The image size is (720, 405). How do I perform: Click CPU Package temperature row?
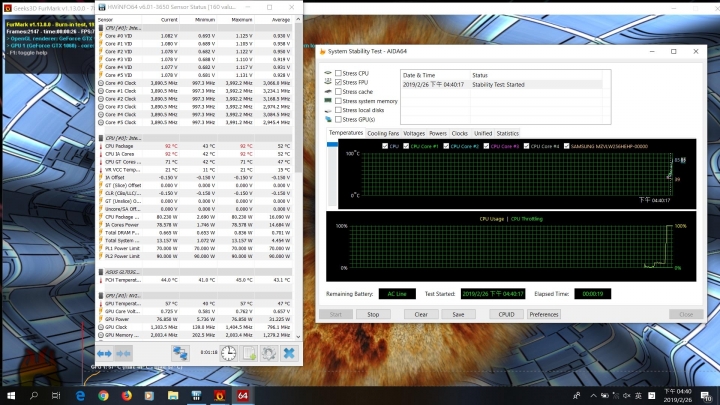[x=195, y=146]
